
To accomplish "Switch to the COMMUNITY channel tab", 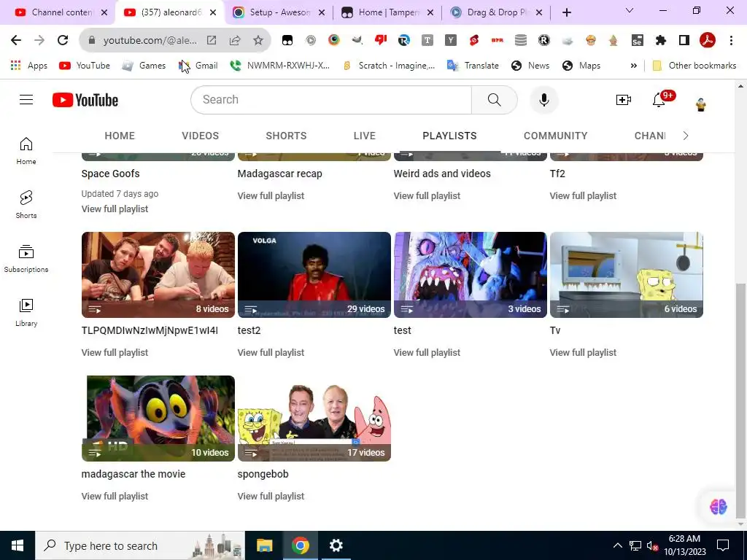I will pos(555,136).
